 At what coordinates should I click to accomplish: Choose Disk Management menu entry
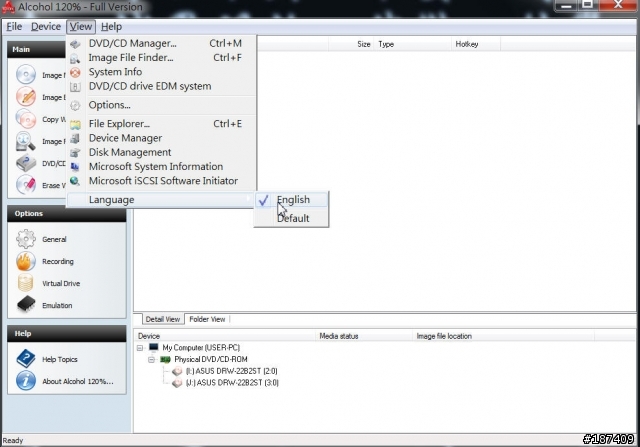click(x=161, y=152)
